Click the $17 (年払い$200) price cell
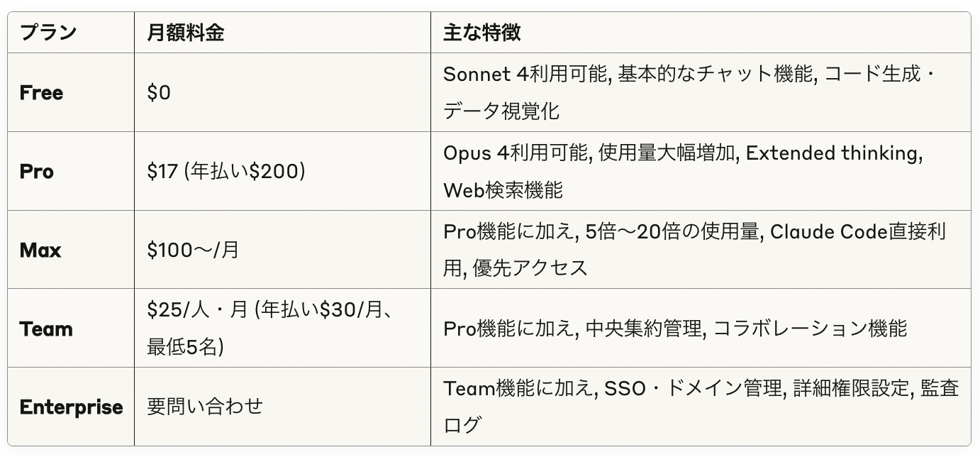Screen dimensions: 980x457 pyautogui.click(x=225, y=172)
